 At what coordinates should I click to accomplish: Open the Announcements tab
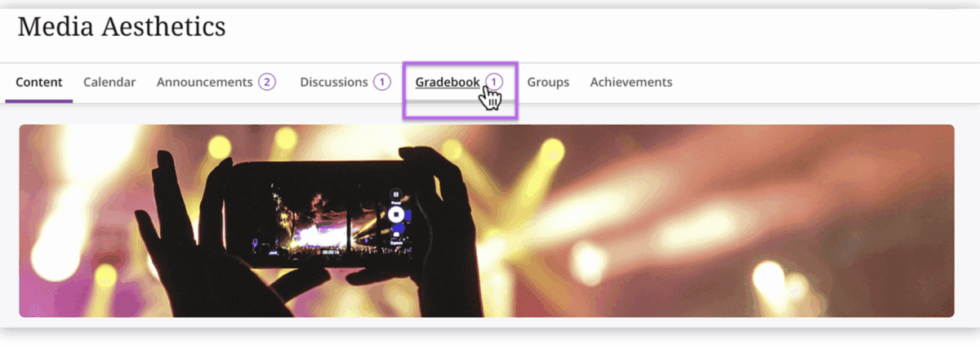(205, 82)
